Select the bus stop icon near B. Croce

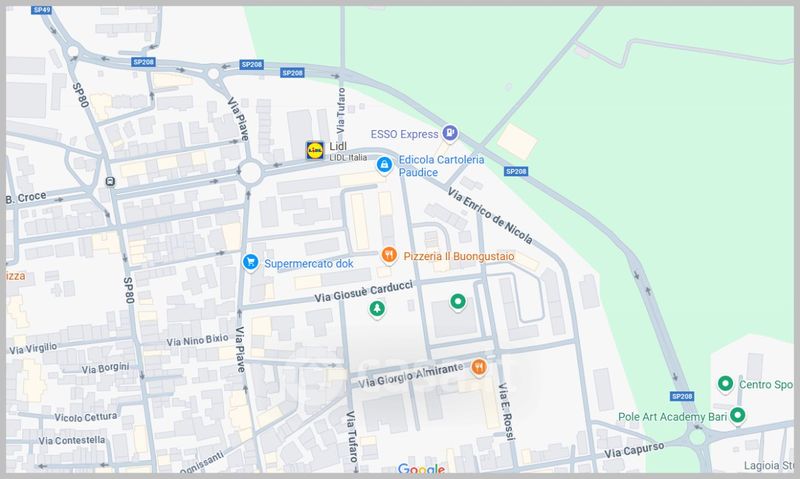click(x=109, y=182)
